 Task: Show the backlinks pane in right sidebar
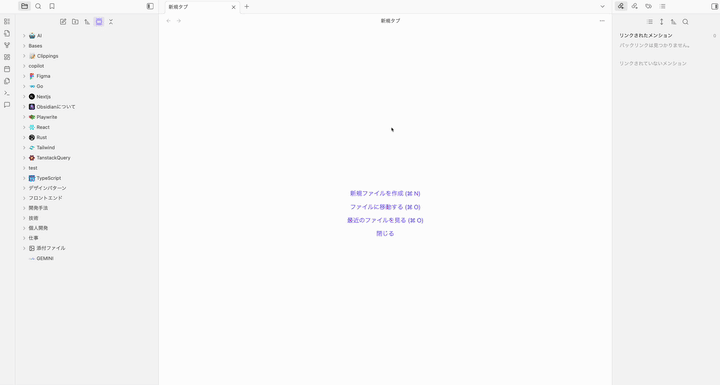[621, 6]
